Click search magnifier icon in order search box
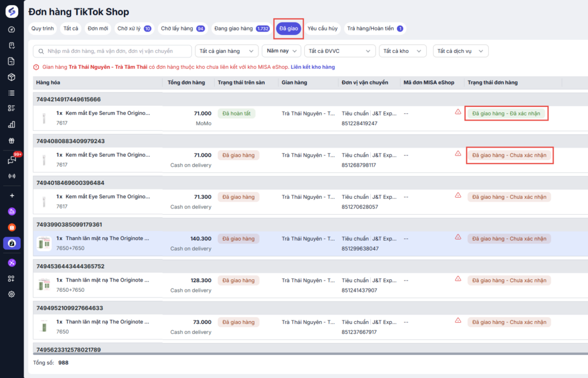 (x=41, y=51)
